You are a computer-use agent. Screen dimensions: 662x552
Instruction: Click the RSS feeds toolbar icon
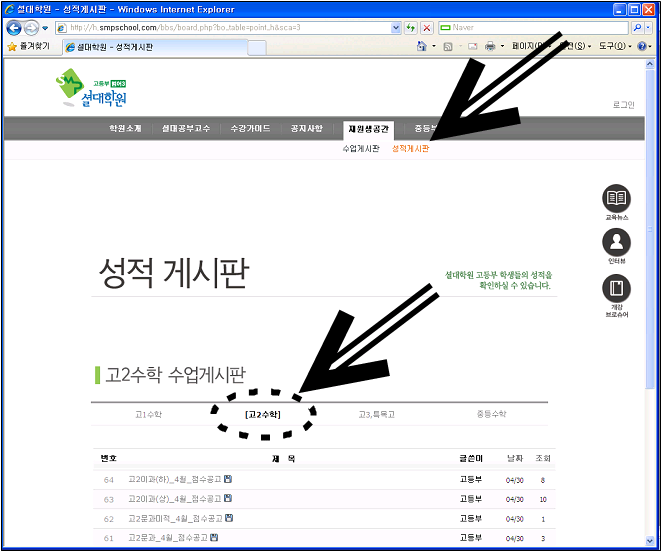[x=448, y=46]
